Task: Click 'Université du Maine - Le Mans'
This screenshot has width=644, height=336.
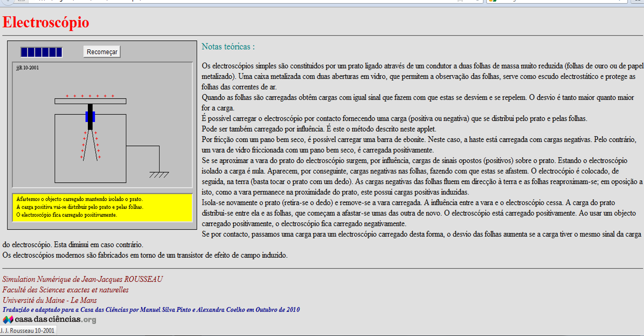Action: [x=50, y=301]
